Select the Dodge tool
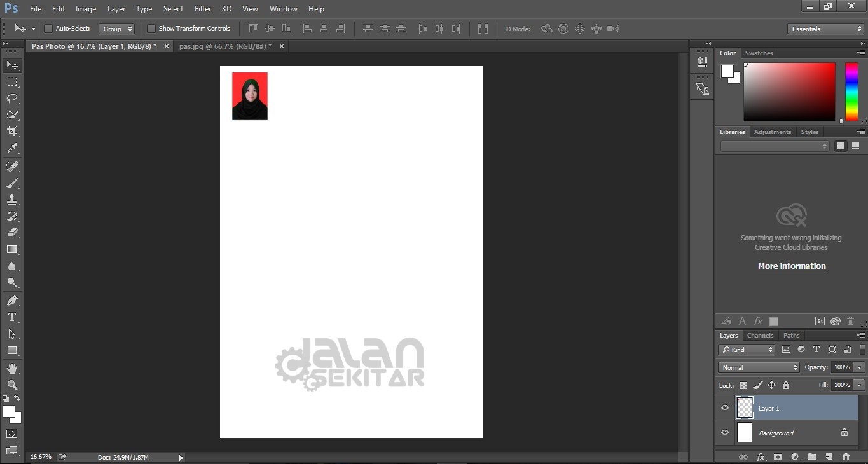Screen dimensions: 868x464 (11, 282)
